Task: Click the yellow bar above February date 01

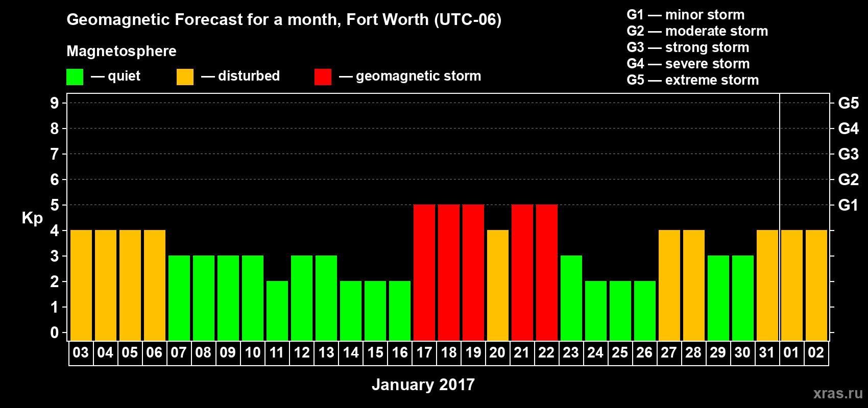Action: (x=792, y=286)
